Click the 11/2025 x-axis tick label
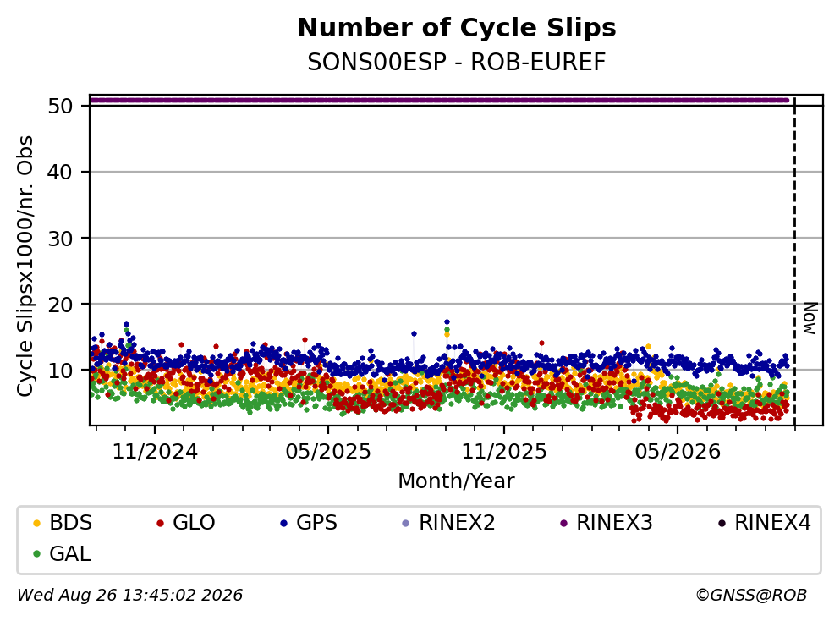Image resolution: width=840 pixels, height=621 pixels. [x=504, y=452]
